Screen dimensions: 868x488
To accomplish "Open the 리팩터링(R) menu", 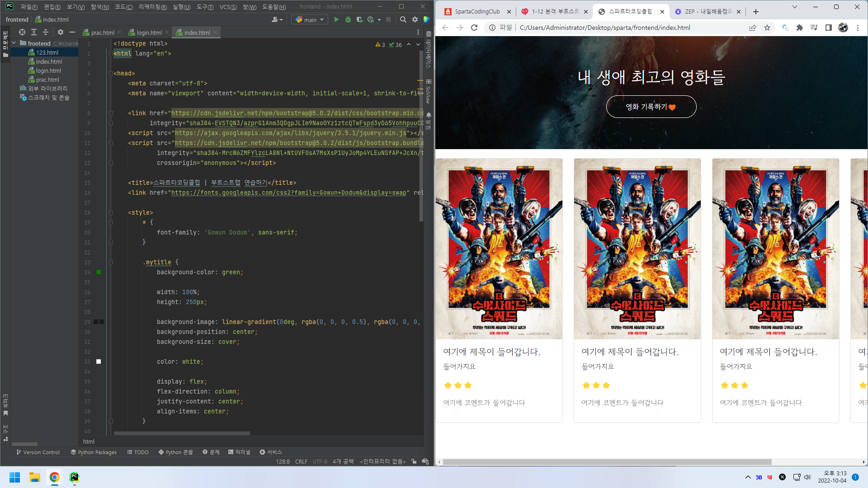I will 153,7.
